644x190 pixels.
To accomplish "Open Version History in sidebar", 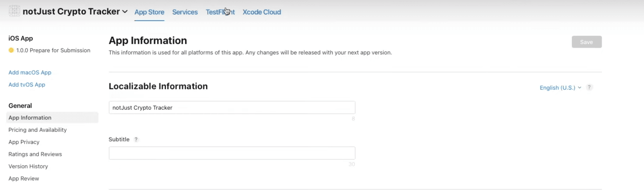I will pos(28,166).
